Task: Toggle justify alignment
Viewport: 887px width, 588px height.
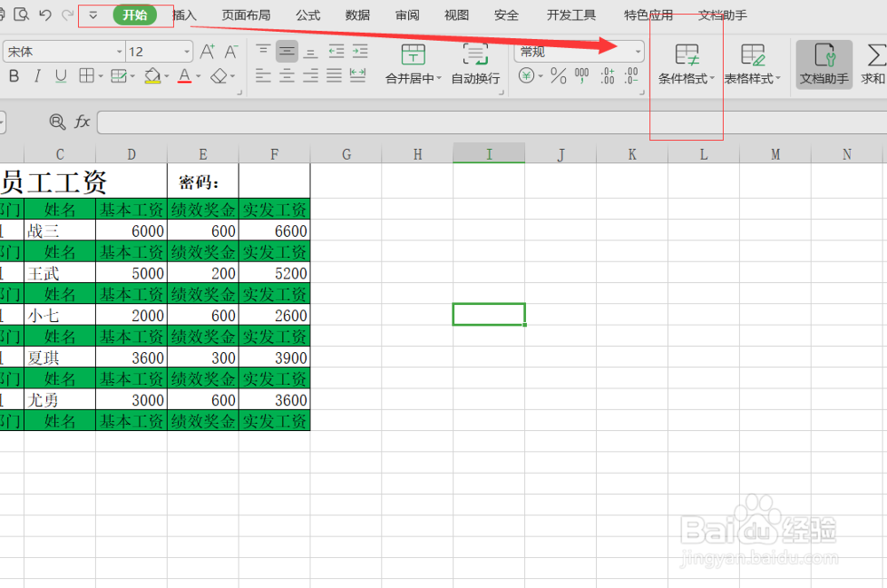Action: click(x=334, y=74)
